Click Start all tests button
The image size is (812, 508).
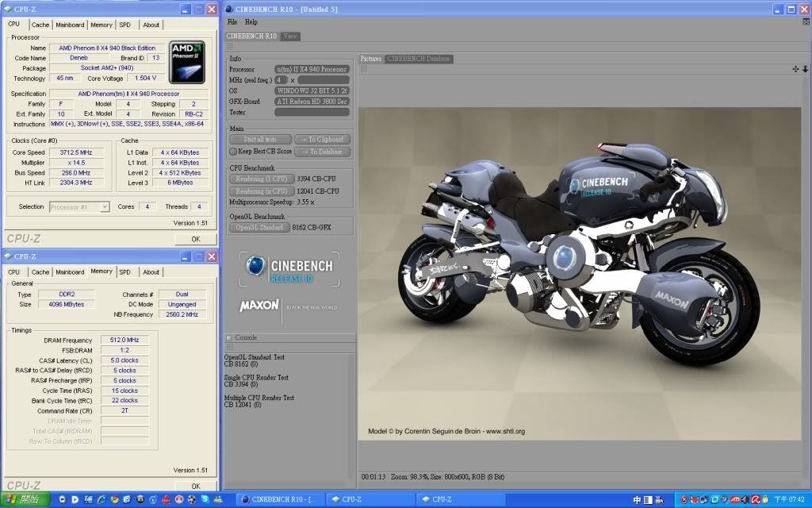click(x=260, y=140)
